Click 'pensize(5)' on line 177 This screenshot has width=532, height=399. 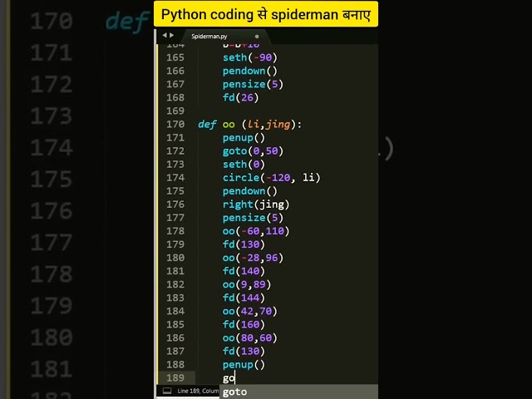(x=253, y=218)
